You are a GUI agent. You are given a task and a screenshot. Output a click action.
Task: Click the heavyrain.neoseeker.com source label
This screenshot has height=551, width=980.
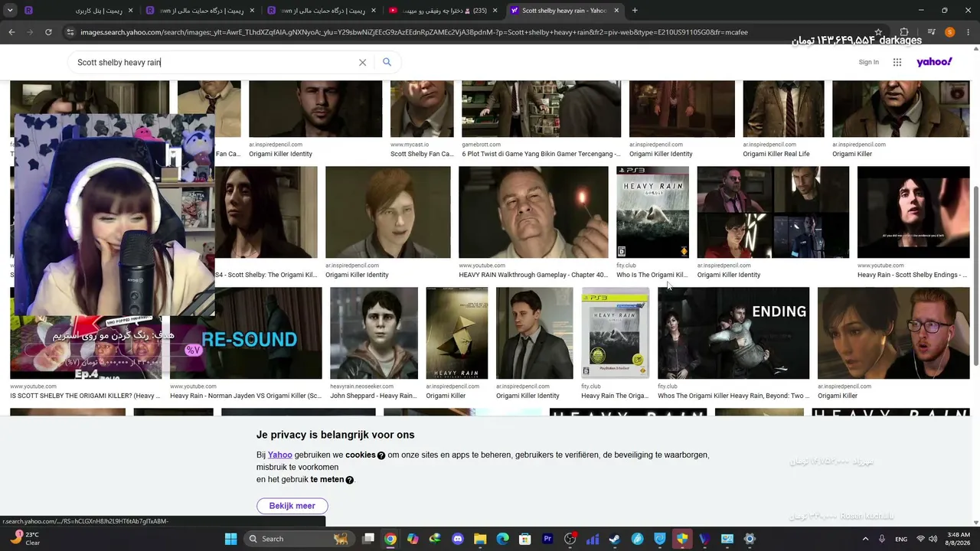[361, 386]
